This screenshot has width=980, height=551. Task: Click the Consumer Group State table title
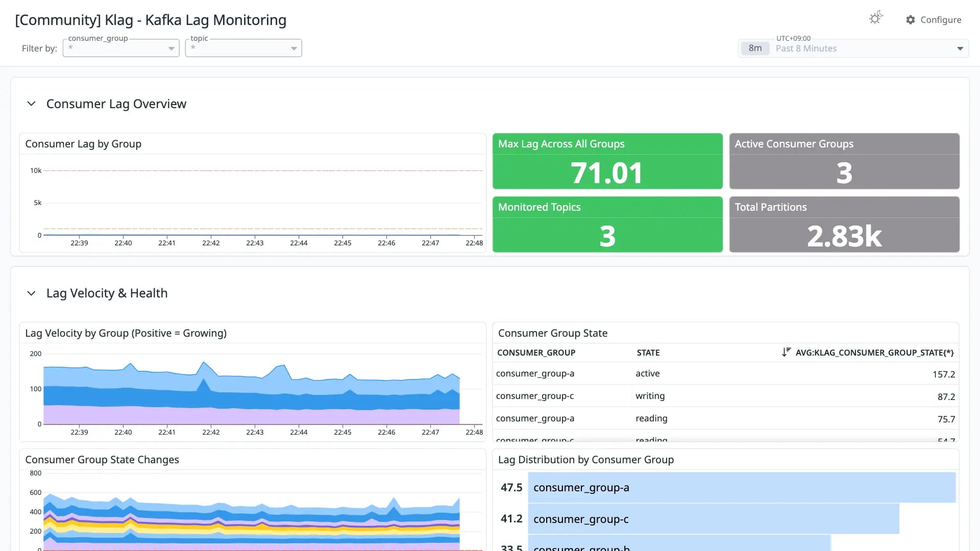(553, 333)
